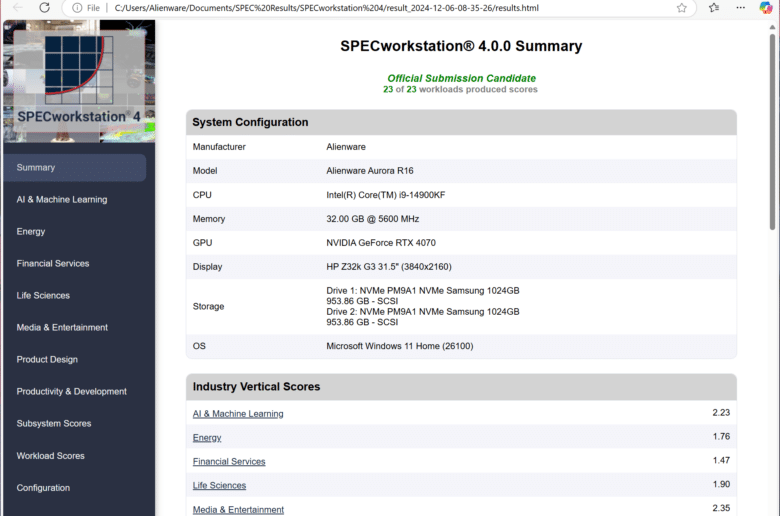Click the Drive 1 NVMe PM9A1 storage line
Image resolution: width=780 pixels, height=516 pixels.
[x=423, y=291]
